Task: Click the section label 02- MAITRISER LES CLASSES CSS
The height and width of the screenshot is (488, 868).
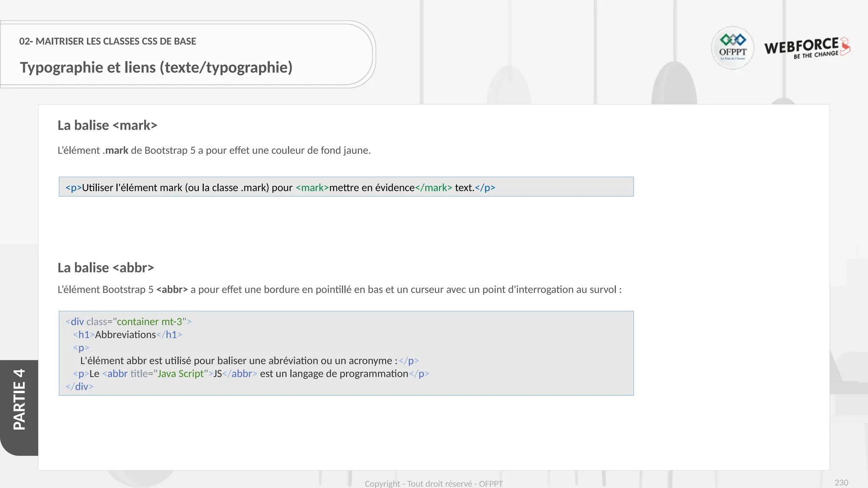Action: [x=108, y=42]
